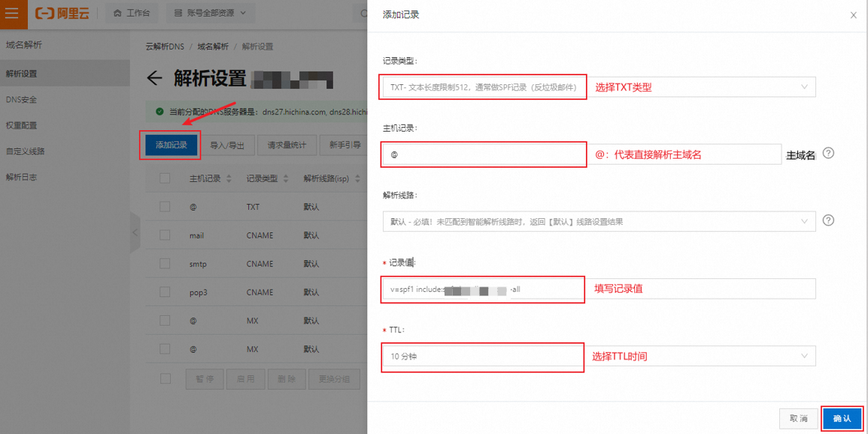Viewport: 868px width, 434px height.
Task: Click the TXT record type cell
Action: click(253, 207)
